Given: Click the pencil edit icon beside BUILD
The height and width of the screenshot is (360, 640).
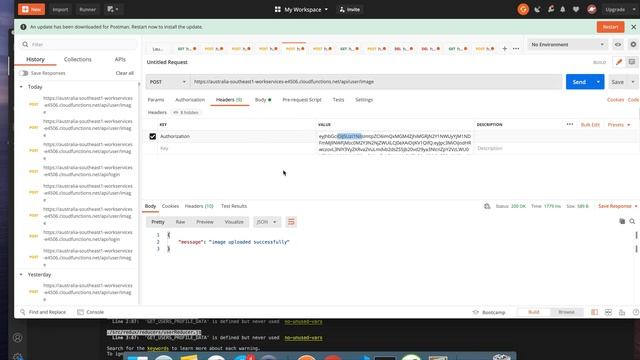Looking at the screenshot, I should (x=619, y=62).
